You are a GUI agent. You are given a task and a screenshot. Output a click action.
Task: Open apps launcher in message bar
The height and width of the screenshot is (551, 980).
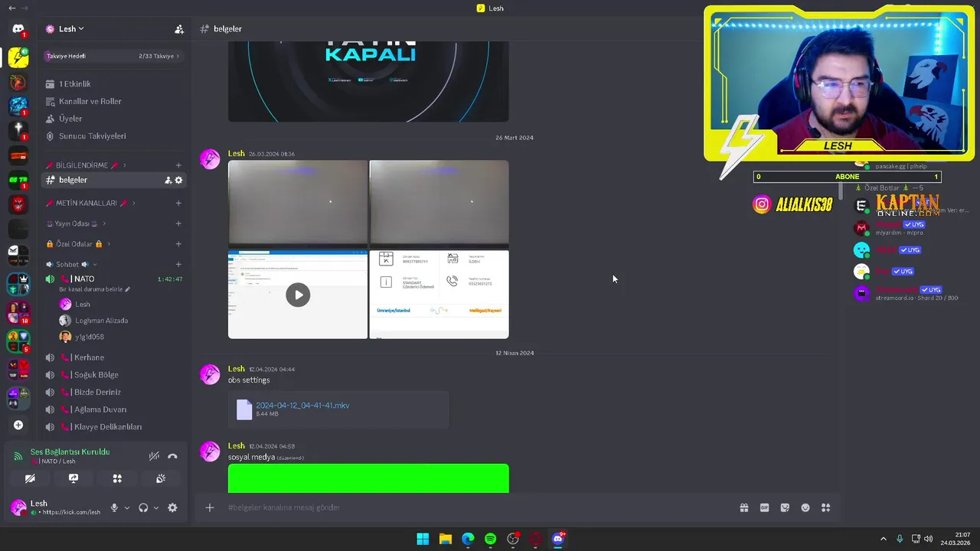(825, 507)
